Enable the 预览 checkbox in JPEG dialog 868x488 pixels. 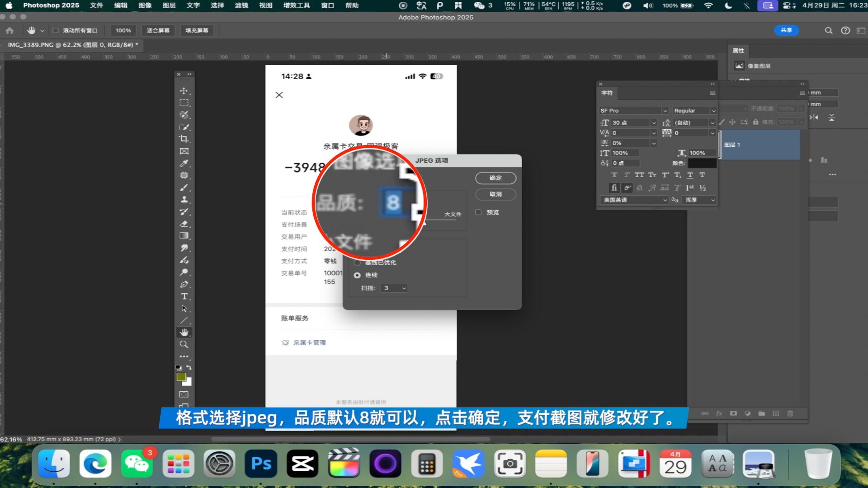478,212
